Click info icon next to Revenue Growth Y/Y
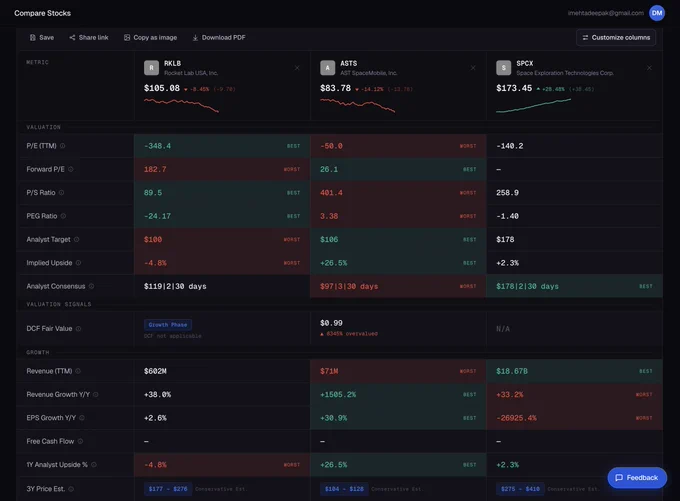680x501 pixels. tap(96, 395)
